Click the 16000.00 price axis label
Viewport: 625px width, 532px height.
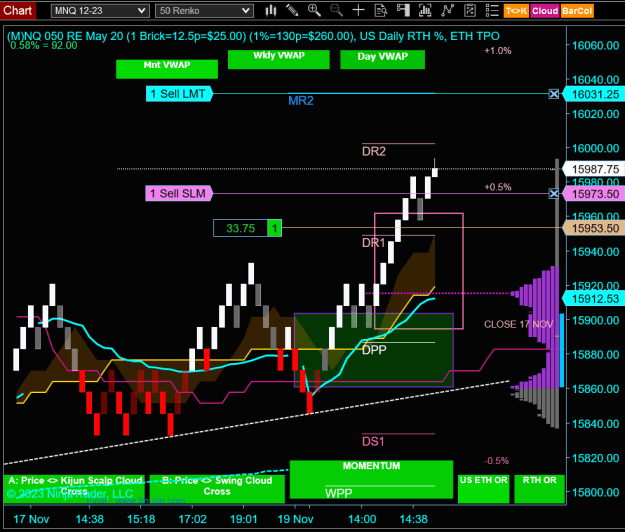pyautogui.click(x=596, y=148)
